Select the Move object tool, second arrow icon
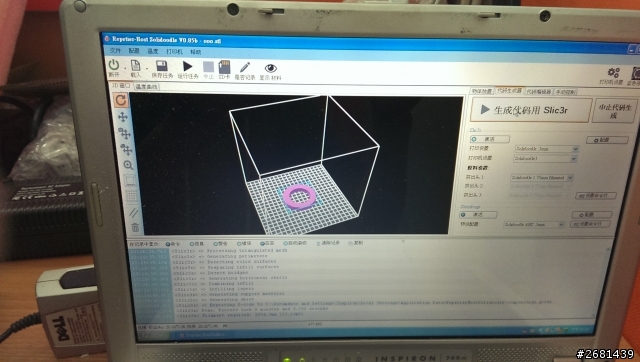This screenshot has height=362, width=640. pos(124,133)
